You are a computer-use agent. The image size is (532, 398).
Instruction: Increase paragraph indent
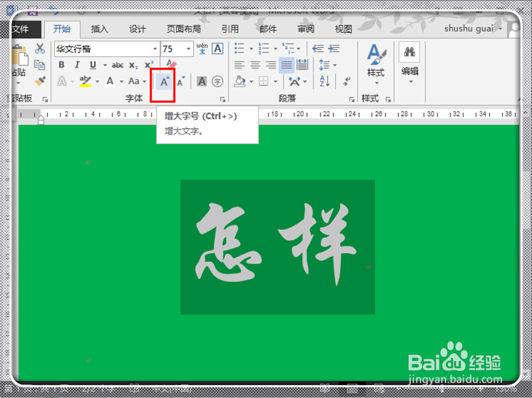pyautogui.click(x=334, y=48)
